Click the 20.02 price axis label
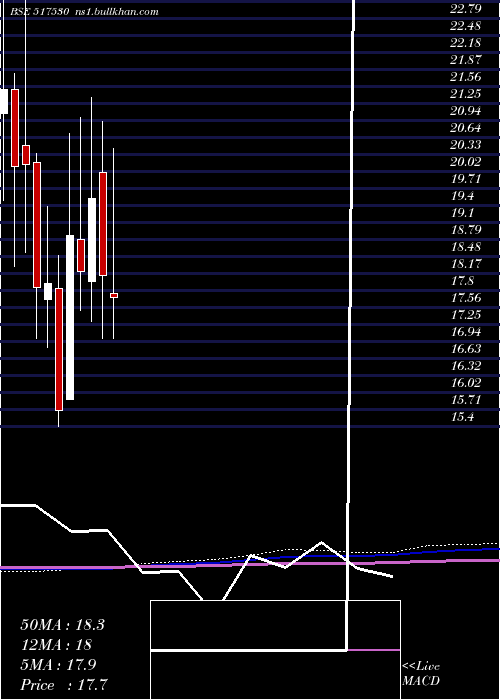The width and height of the screenshot is (500, 700). tap(465, 162)
